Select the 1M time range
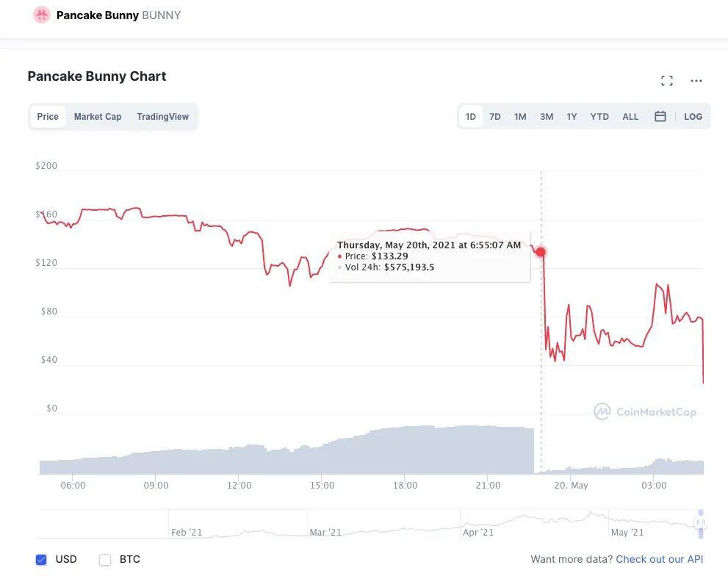Image resolution: width=728 pixels, height=587 pixels. click(x=520, y=117)
